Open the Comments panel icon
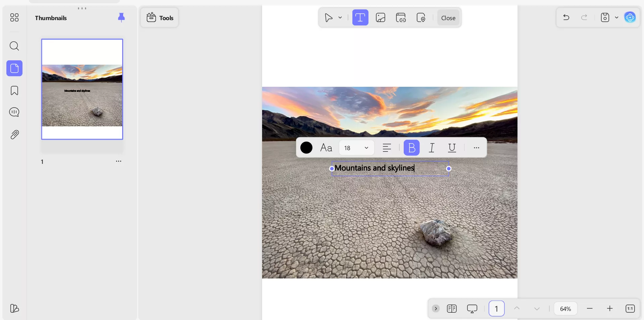This screenshot has width=644, height=320. (x=14, y=112)
